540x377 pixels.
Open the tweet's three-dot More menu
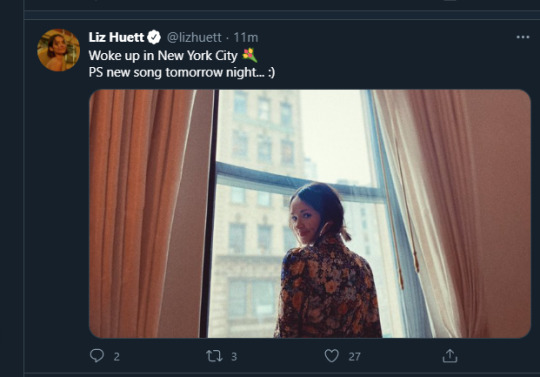click(523, 37)
